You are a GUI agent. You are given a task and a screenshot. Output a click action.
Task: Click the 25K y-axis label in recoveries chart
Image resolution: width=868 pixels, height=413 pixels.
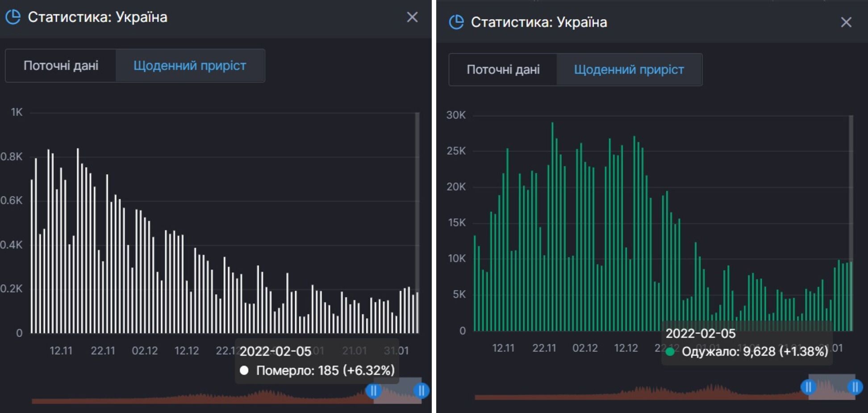pos(456,151)
